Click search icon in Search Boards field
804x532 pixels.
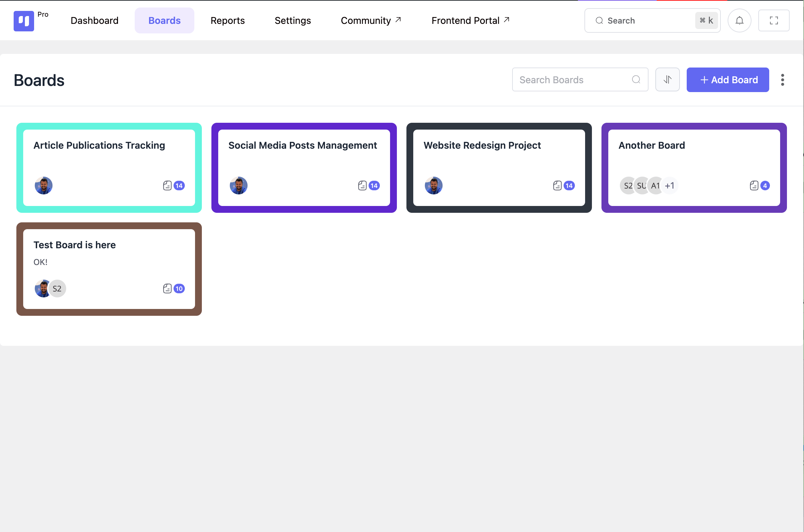coord(636,80)
